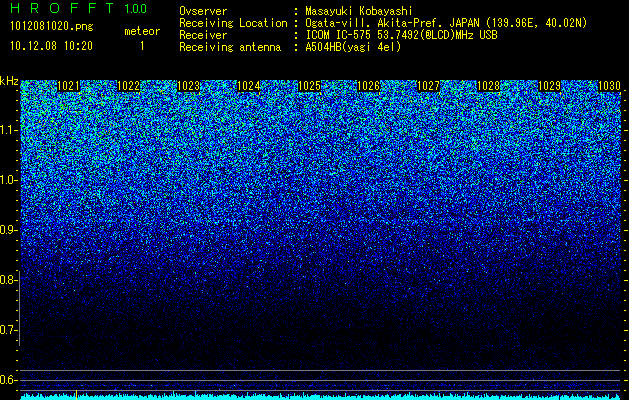Click the 1026 time marker
The image size is (629, 400).
[369, 86]
